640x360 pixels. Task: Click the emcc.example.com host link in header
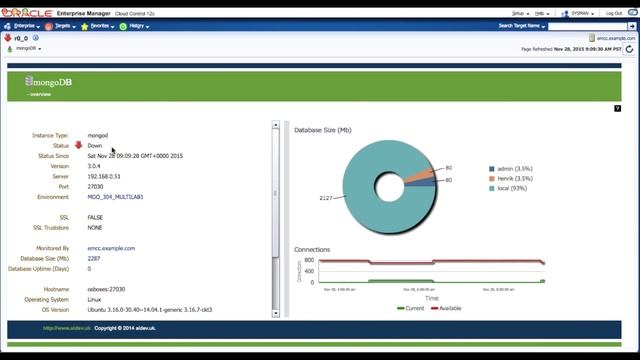(x=616, y=38)
